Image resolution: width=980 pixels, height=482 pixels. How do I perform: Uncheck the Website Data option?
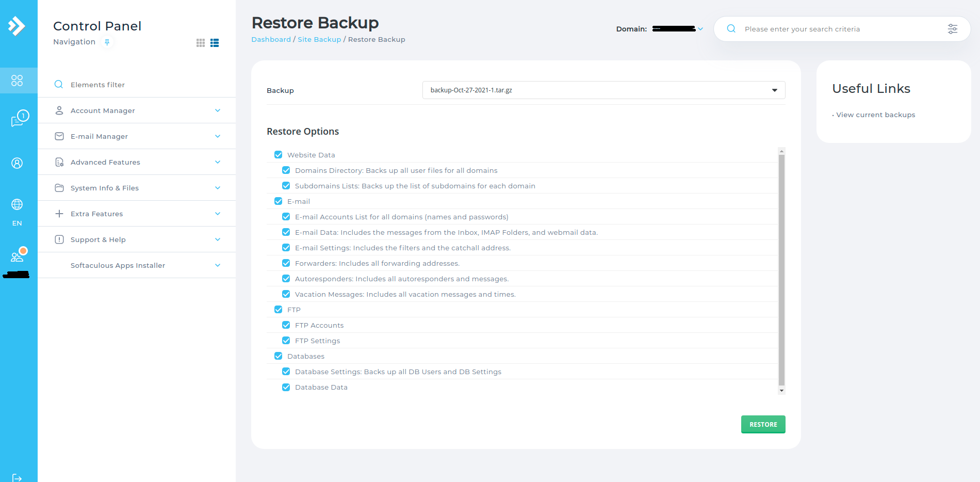click(278, 154)
